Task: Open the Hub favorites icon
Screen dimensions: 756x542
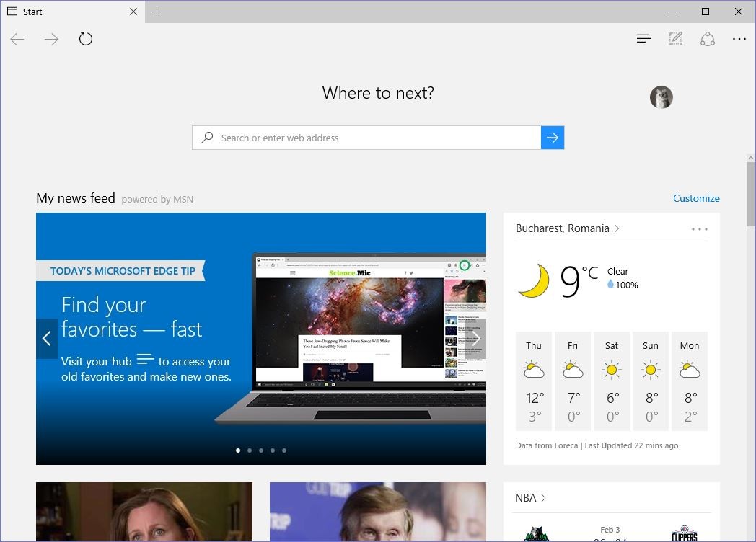Action: pos(643,39)
